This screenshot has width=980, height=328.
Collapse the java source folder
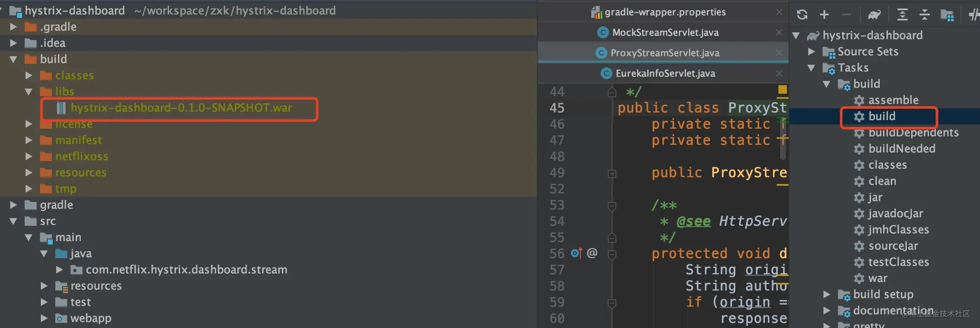coord(44,253)
